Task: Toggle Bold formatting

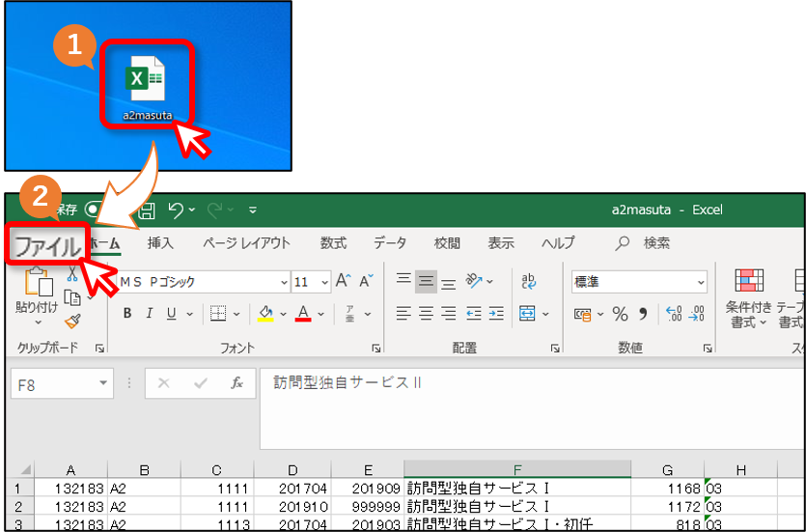Action: pyautogui.click(x=127, y=313)
